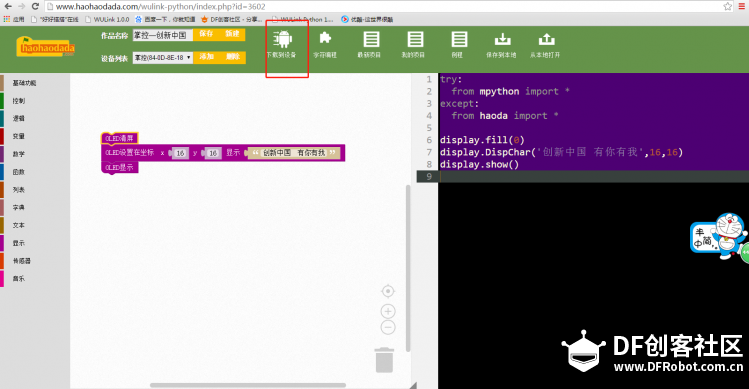749x389 pixels.
Task: Open the WULink 1.0.0 bookmark
Action: tap(107, 20)
